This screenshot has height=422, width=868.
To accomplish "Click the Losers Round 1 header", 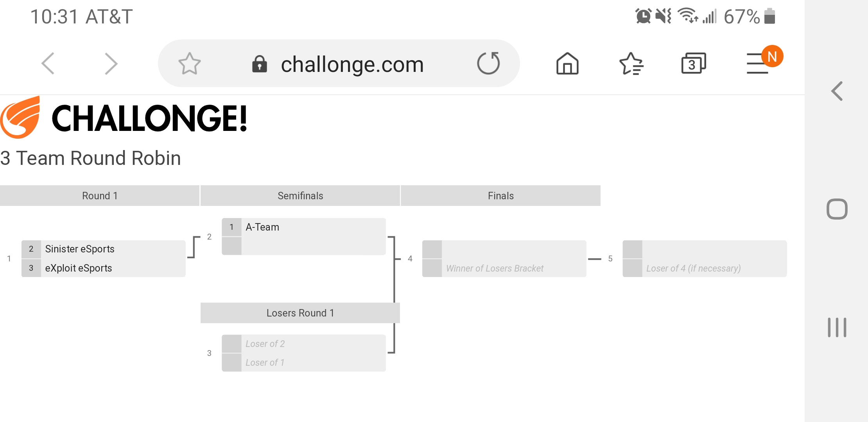I will point(300,313).
